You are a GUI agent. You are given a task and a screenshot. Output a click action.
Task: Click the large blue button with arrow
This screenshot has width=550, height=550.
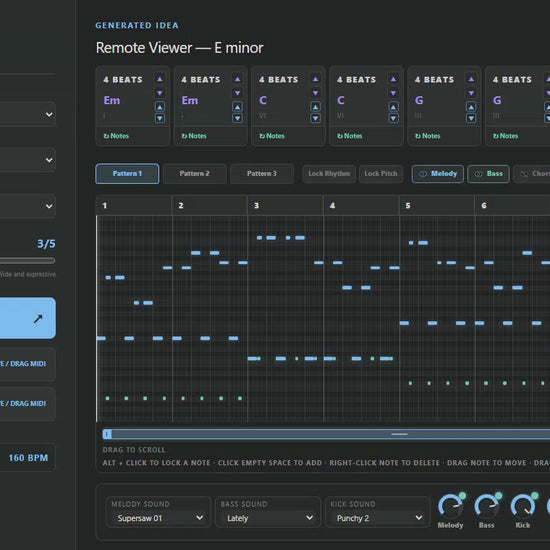click(x=27, y=318)
